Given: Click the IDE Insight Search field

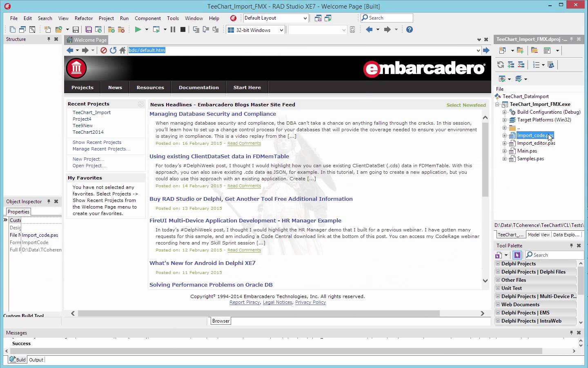Looking at the screenshot, I should (x=387, y=18).
